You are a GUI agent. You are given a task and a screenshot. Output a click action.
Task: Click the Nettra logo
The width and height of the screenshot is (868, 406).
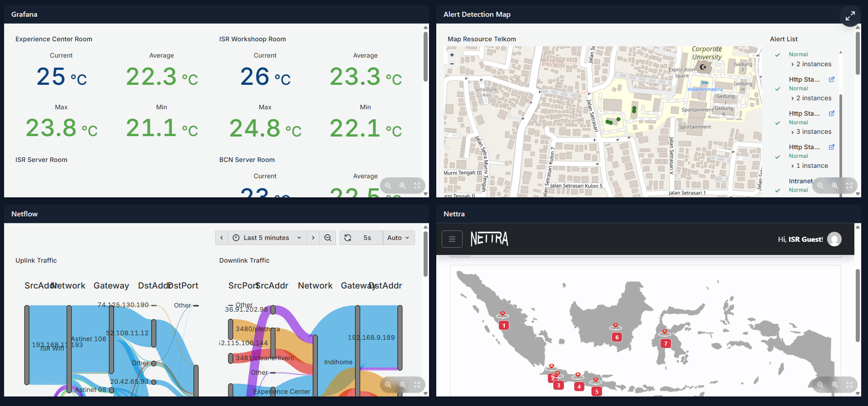tap(489, 239)
